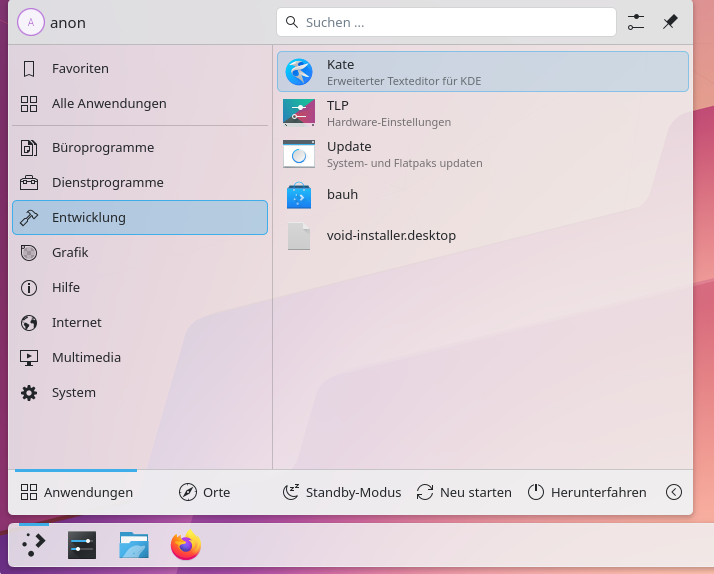Open launcher configuration settings icon
The width and height of the screenshot is (714, 574).
[636, 22]
